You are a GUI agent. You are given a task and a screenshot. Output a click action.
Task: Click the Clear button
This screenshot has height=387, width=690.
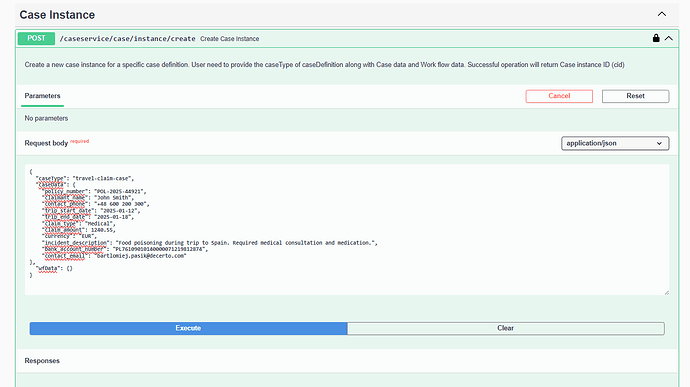[506, 328]
